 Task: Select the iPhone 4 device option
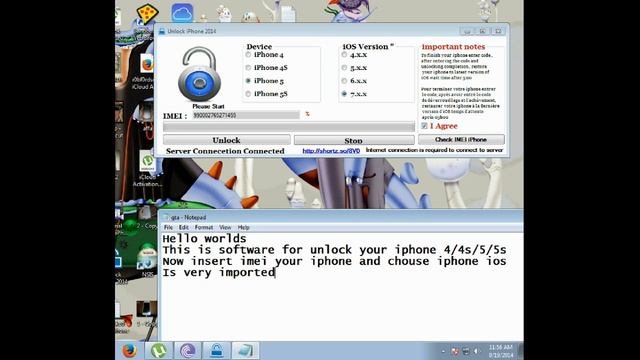coord(248,55)
